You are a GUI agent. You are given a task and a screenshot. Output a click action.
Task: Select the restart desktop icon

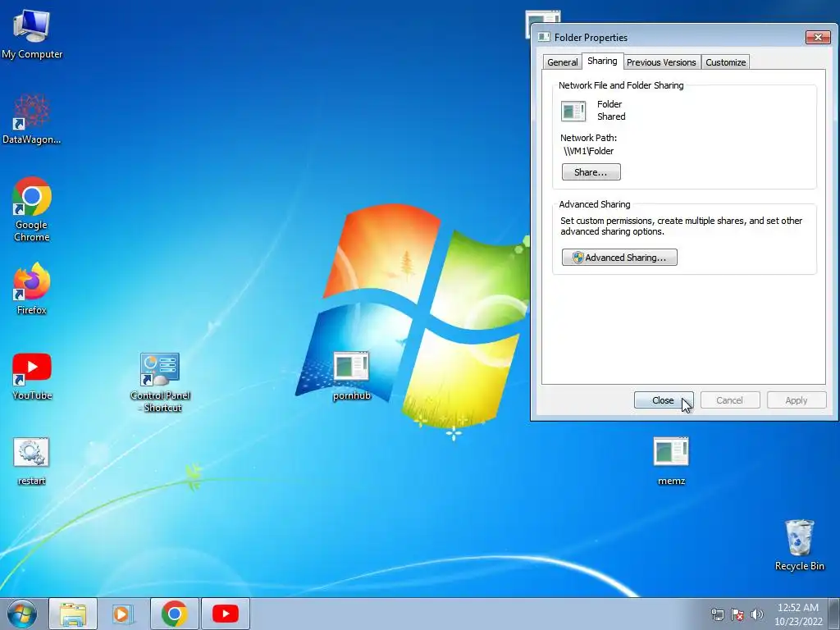31,461
